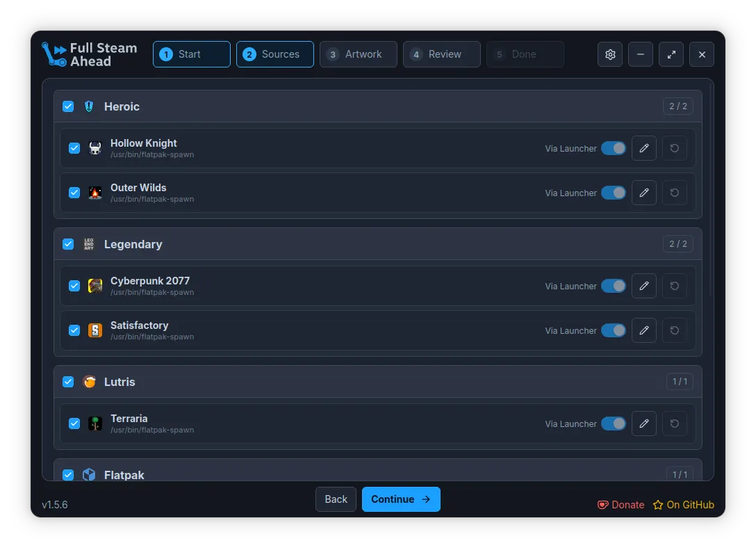This screenshot has width=756, height=548.
Task: Click the Cyberpunk 2077 game icon
Action: coord(95,286)
